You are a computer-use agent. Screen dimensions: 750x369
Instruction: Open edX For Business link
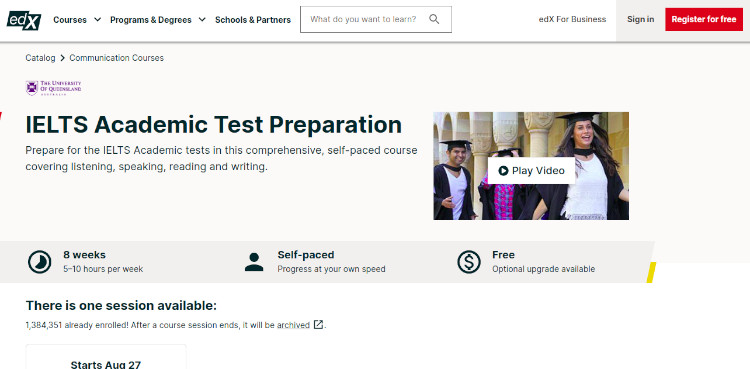coord(572,19)
